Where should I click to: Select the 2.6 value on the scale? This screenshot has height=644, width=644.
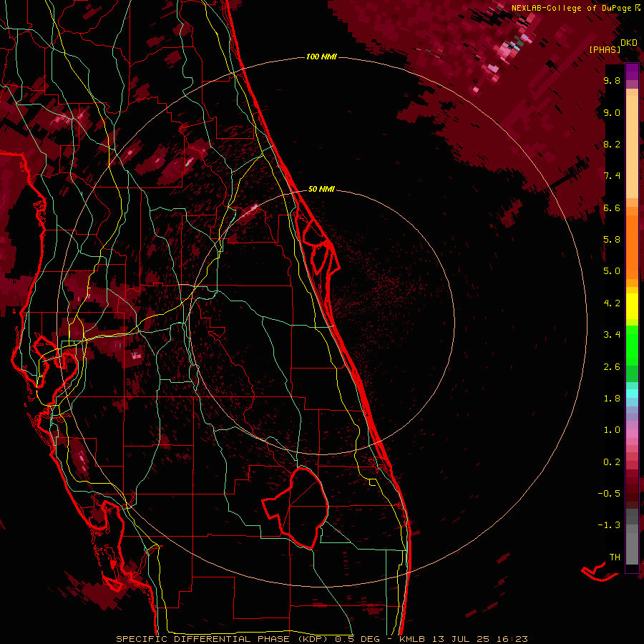click(x=612, y=367)
